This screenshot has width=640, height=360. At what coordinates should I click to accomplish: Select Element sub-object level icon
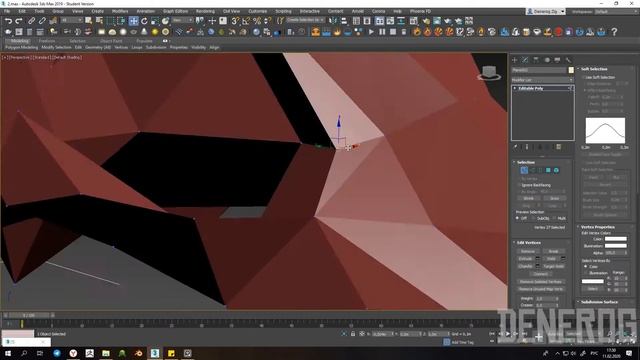556,170
